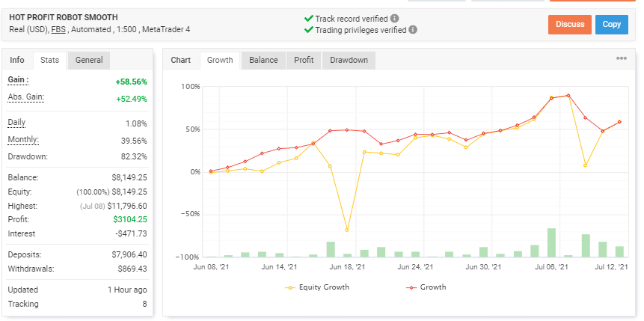Open the Growth chart tab
Screen dimensions: 644x321
tap(220, 60)
